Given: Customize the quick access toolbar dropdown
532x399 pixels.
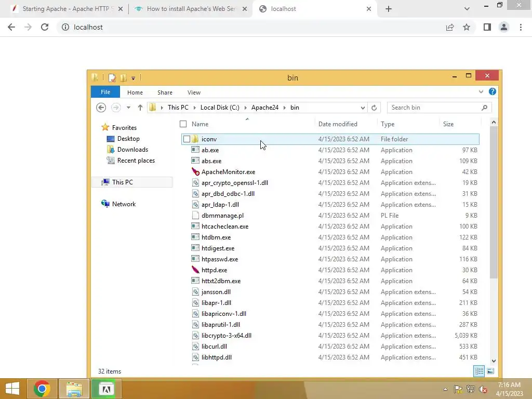Looking at the screenshot, I should click(134, 78).
